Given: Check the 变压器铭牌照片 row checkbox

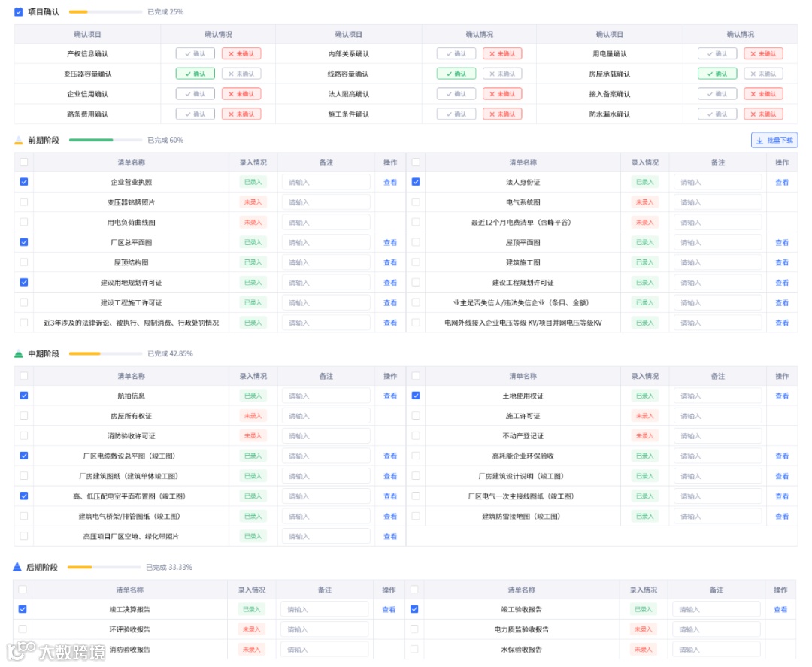Looking at the screenshot, I should tap(24, 202).
